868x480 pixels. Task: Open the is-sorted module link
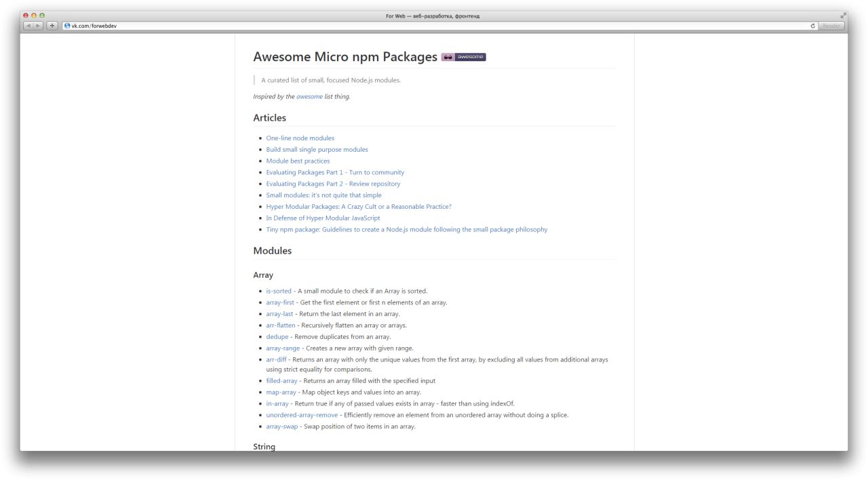coord(279,291)
